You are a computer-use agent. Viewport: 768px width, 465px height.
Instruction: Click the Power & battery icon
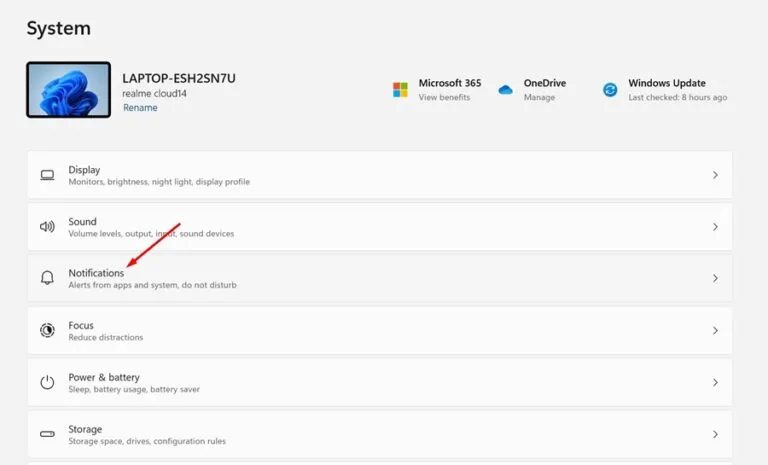coord(47,382)
